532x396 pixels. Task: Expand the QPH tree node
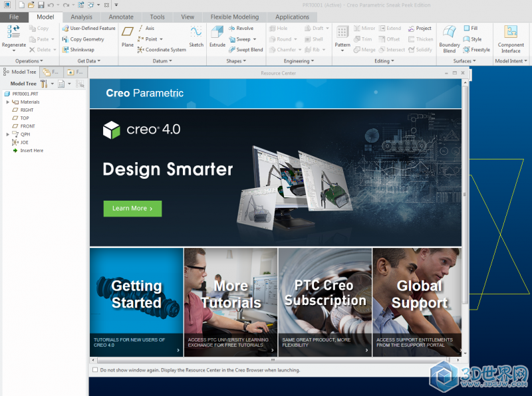coord(7,134)
